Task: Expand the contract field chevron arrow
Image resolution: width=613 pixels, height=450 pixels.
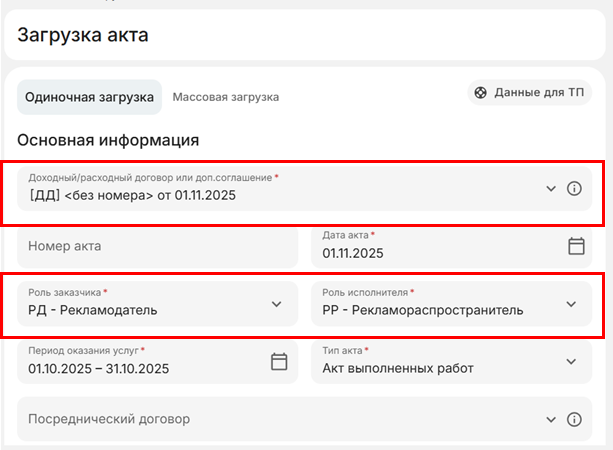Action: click(x=551, y=188)
